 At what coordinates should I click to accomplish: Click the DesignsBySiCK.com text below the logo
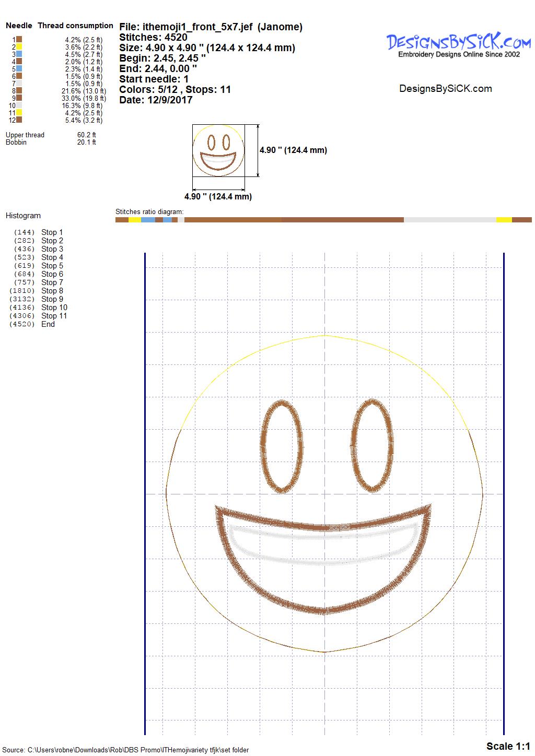coord(445,89)
